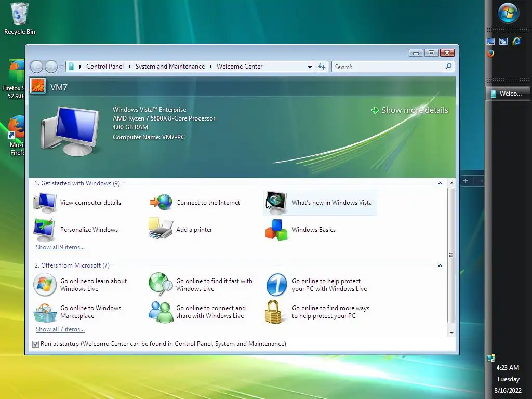Click the Windows Basics colored blocks icon
Screen dimensions: 532x399
pyautogui.click(x=276, y=230)
